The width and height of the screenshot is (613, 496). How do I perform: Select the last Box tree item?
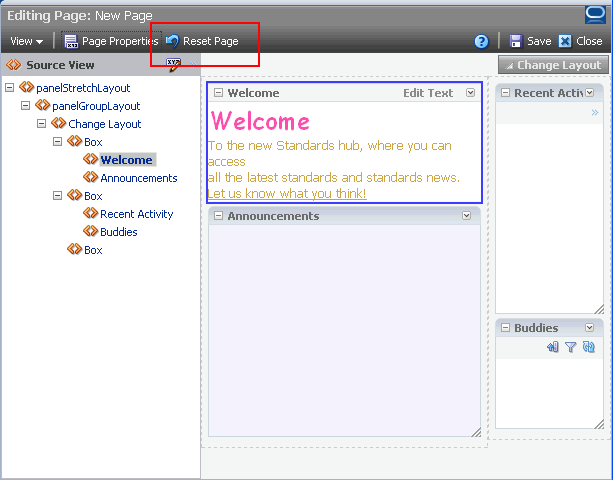(x=93, y=250)
